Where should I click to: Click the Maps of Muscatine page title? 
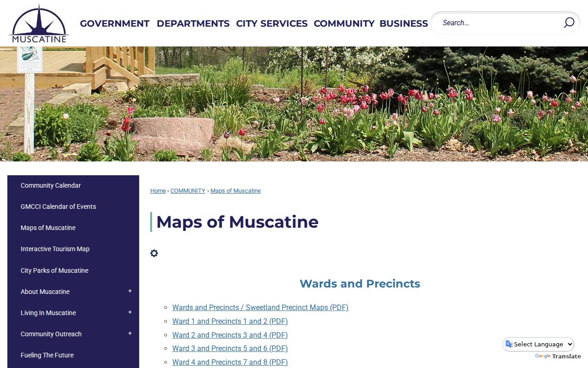pyautogui.click(x=237, y=222)
